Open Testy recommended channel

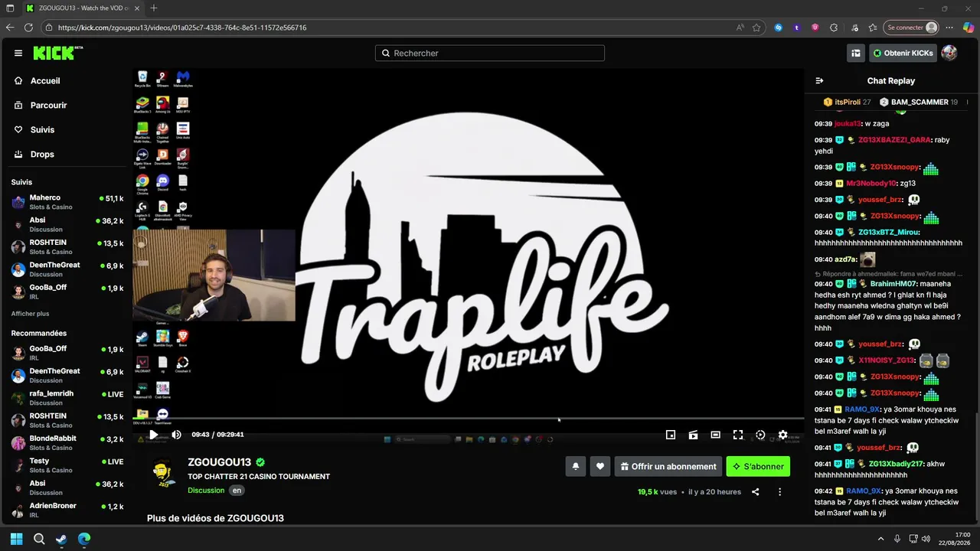(x=67, y=465)
